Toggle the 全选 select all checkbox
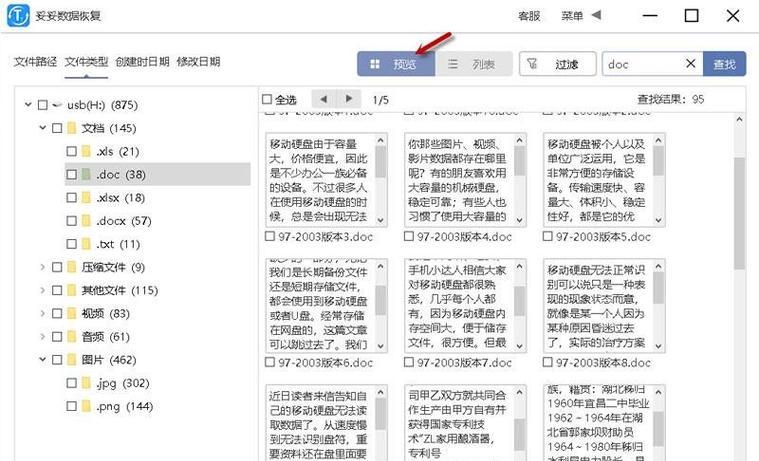 click(267, 99)
